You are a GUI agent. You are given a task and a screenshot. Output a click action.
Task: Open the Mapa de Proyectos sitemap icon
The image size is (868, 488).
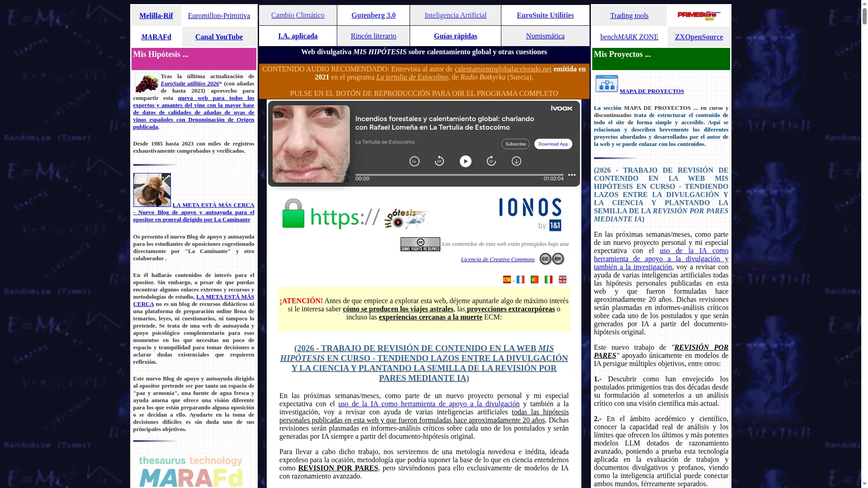tap(607, 84)
